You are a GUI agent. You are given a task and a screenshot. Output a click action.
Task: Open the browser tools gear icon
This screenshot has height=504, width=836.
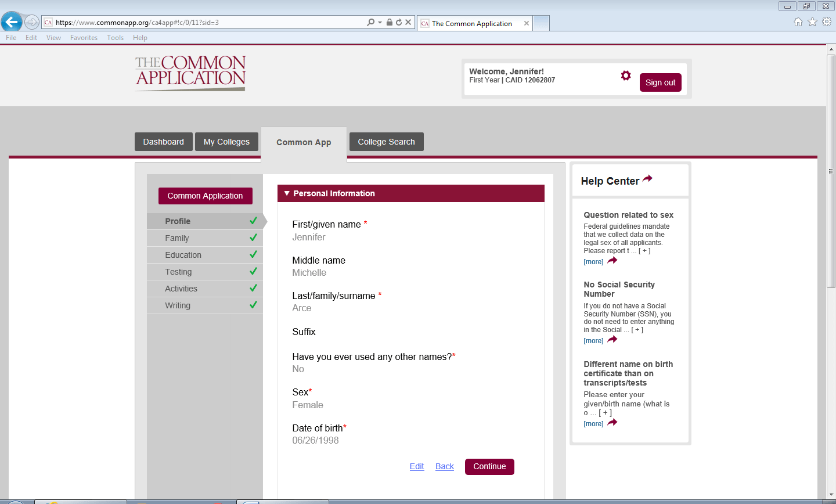click(x=827, y=22)
